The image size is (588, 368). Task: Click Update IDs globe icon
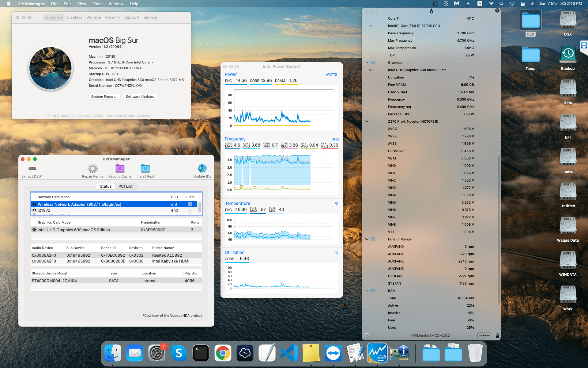click(202, 169)
